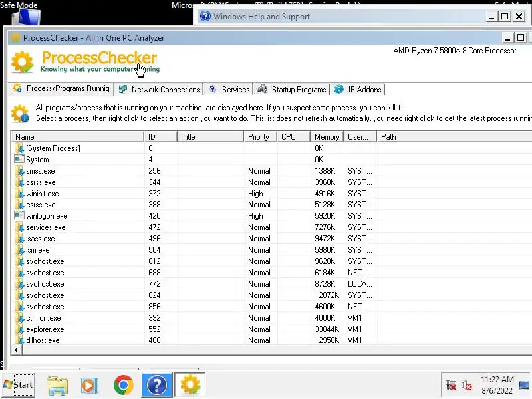The image size is (532, 399).
Task: Sort by Name column header
Action: pos(78,137)
